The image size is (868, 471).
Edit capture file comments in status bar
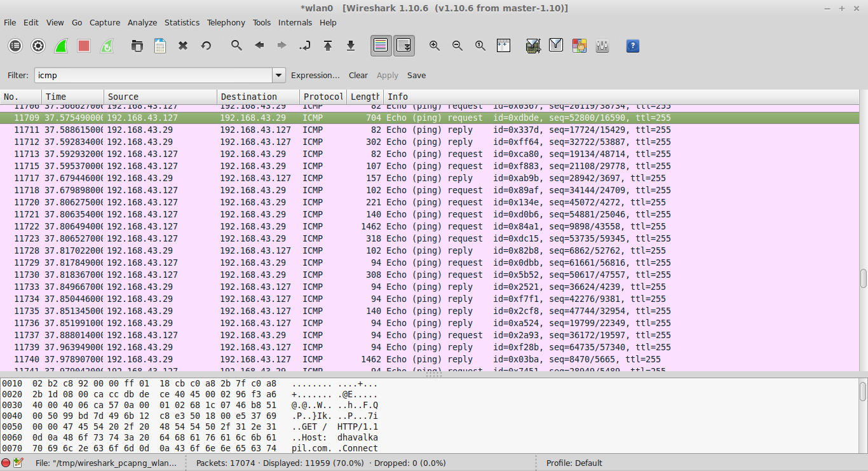point(18,463)
